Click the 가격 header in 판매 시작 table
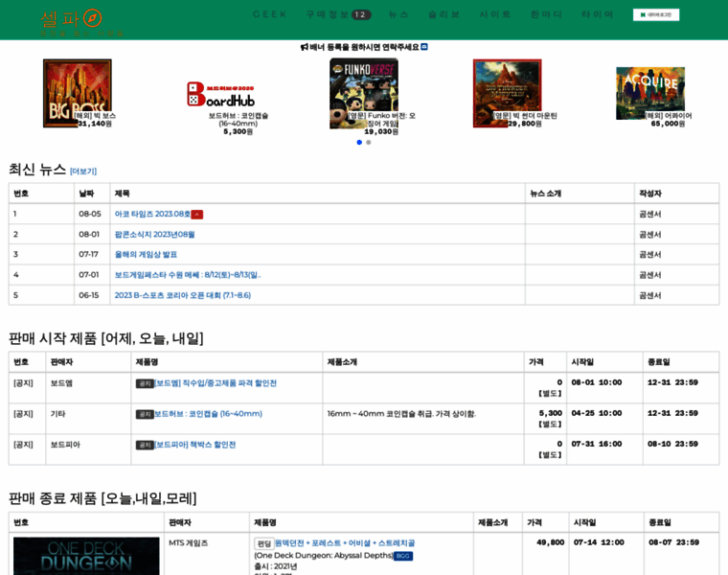This screenshot has width=728, height=575. (536, 362)
